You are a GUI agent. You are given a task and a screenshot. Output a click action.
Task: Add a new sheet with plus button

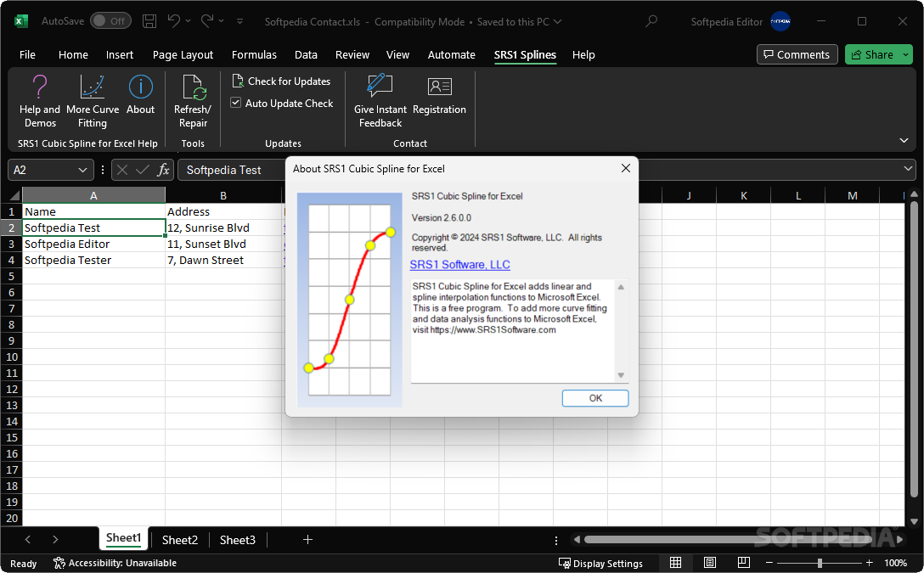tap(307, 539)
